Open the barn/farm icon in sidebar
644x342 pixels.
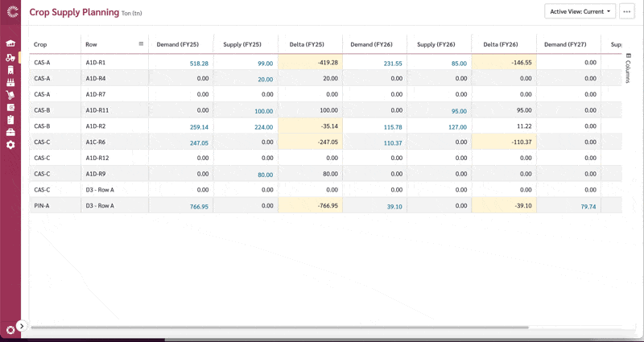[10, 44]
